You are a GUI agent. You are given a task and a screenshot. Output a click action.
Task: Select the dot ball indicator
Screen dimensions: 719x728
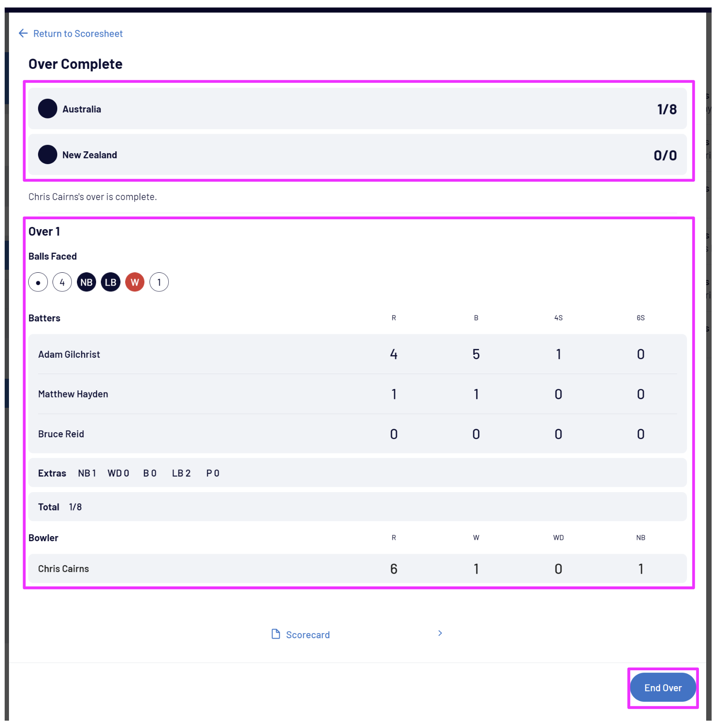[38, 283]
